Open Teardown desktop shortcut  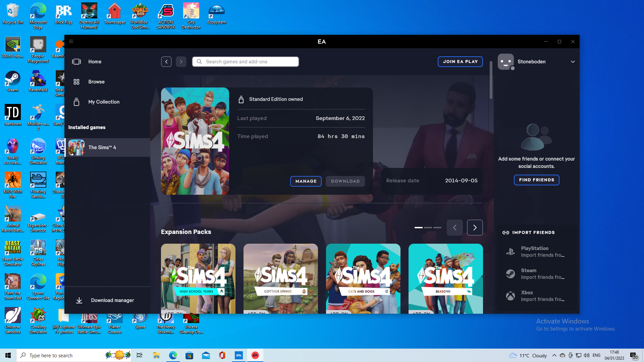(13, 115)
